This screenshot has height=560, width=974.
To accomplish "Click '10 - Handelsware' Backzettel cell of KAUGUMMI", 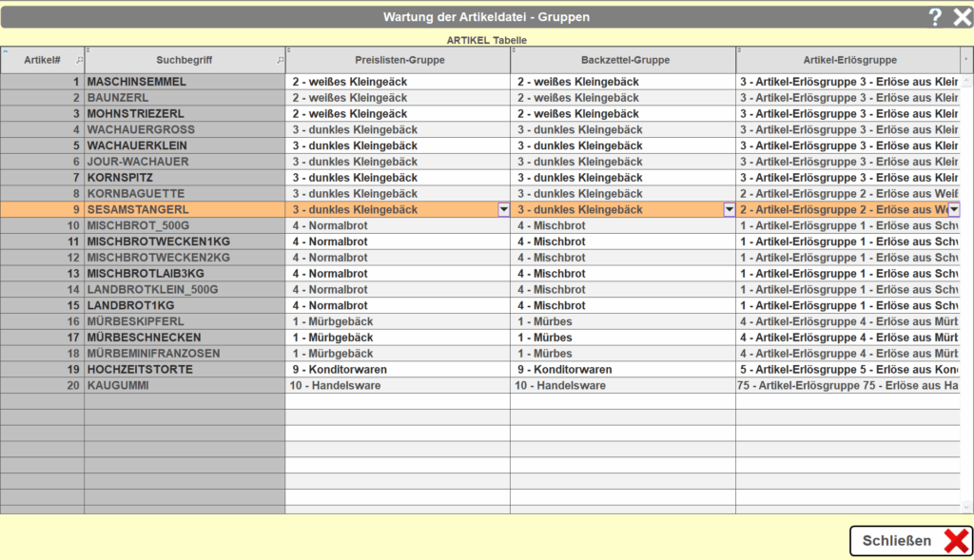I will [x=623, y=386].
